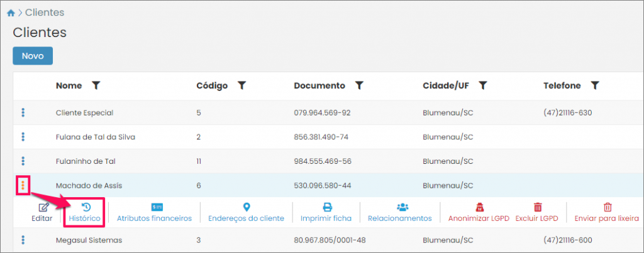644x253 pixels.
Task: Open Relacionamentos for the client
Action: 399,212
